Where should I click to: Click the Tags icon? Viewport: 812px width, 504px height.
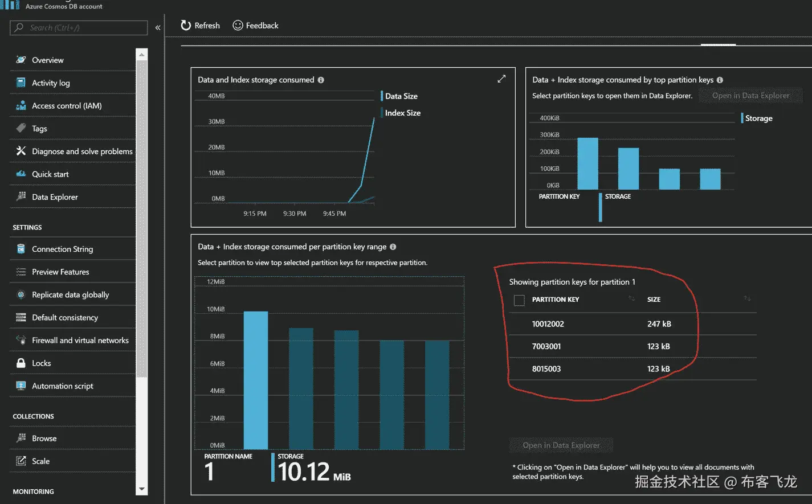tap(21, 128)
